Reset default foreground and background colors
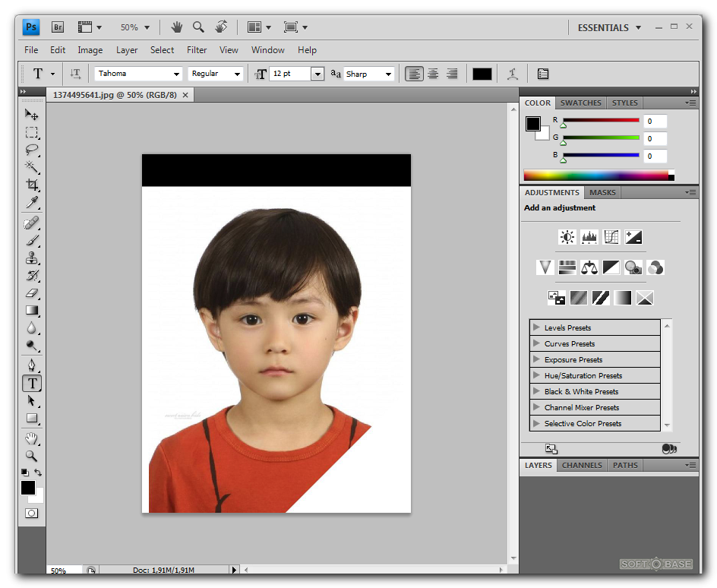717x588 pixels. coord(25,473)
